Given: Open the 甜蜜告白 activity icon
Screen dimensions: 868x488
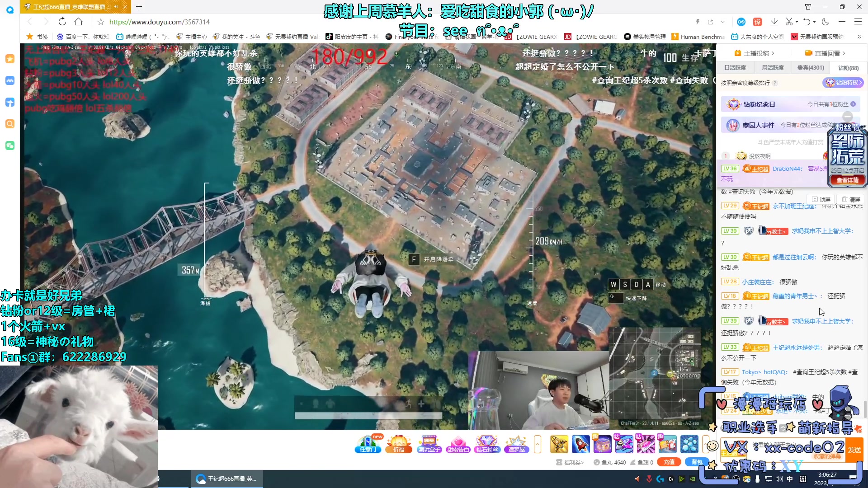Looking at the screenshot, I should tap(458, 444).
